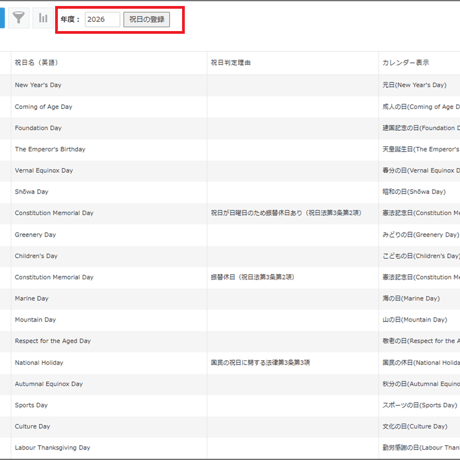The height and width of the screenshot is (460, 460).
Task: Click the 祝日判定理由 column header
Action: coord(293,63)
